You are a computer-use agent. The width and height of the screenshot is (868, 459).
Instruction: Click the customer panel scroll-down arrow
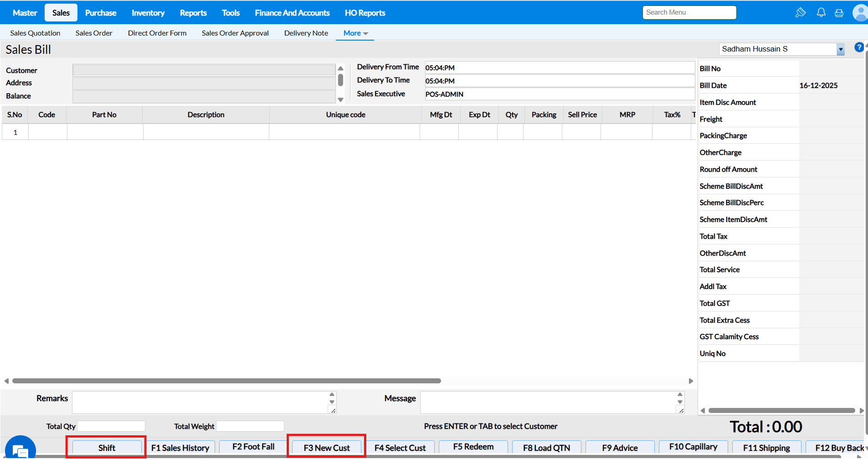tap(340, 99)
